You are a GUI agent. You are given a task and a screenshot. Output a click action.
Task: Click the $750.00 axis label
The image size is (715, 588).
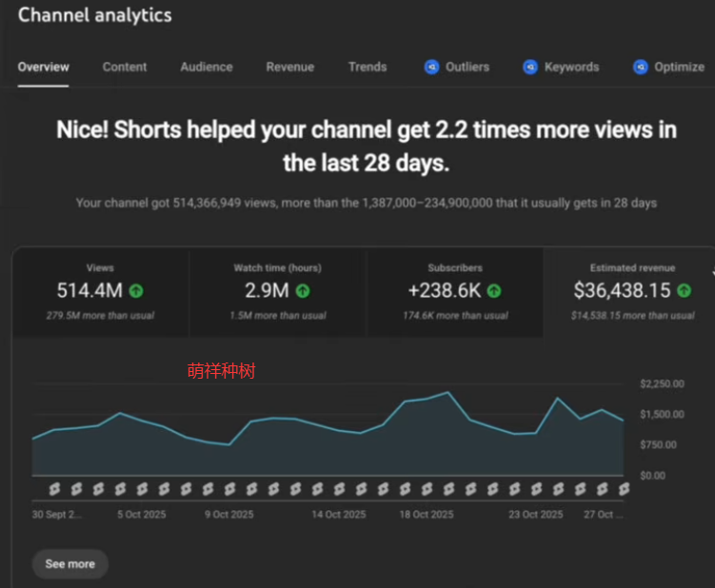click(659, 445)
